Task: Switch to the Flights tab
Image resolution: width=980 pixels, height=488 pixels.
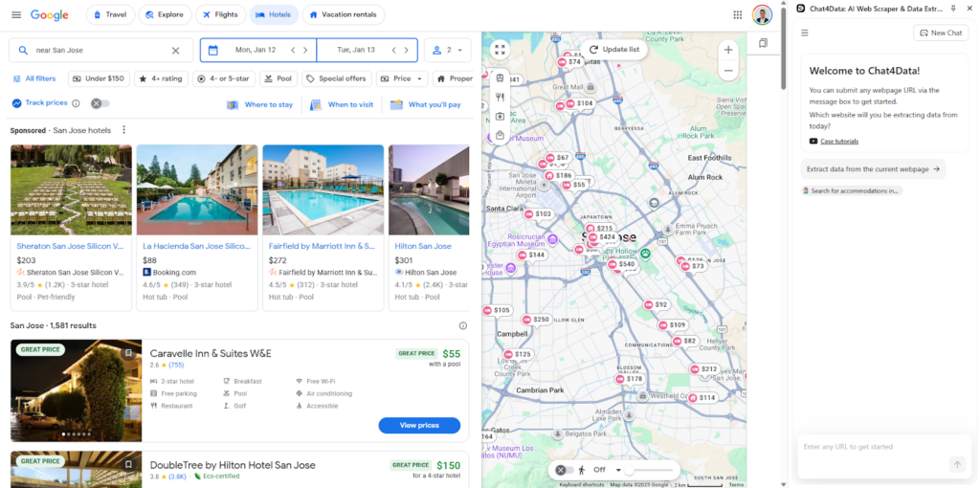Action: 221,15
